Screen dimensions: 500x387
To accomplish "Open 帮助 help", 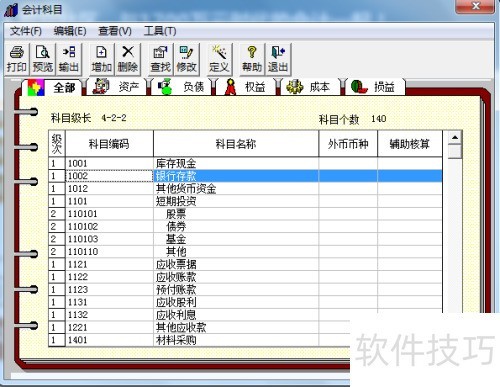I will pyautogui.click(x=252, y=59).
